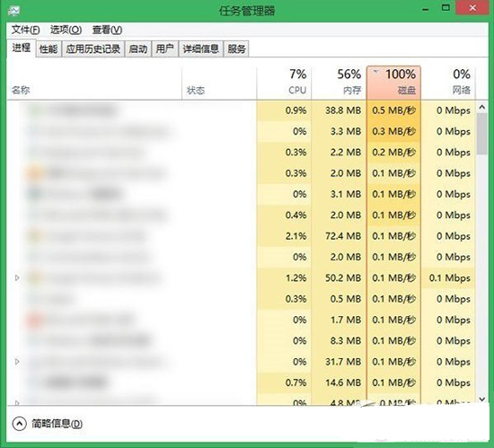Image resolution: width=494 pixels, height=448 pixels.
Task: Click the scrollbar down arrow
Action: point(482,400)
